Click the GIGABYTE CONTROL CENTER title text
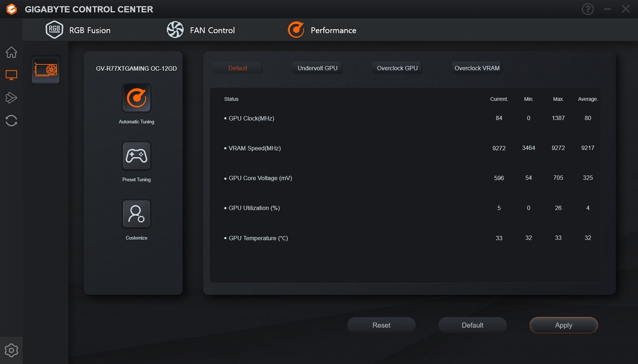This screenshot has height=364, width=638. point(89,10)
